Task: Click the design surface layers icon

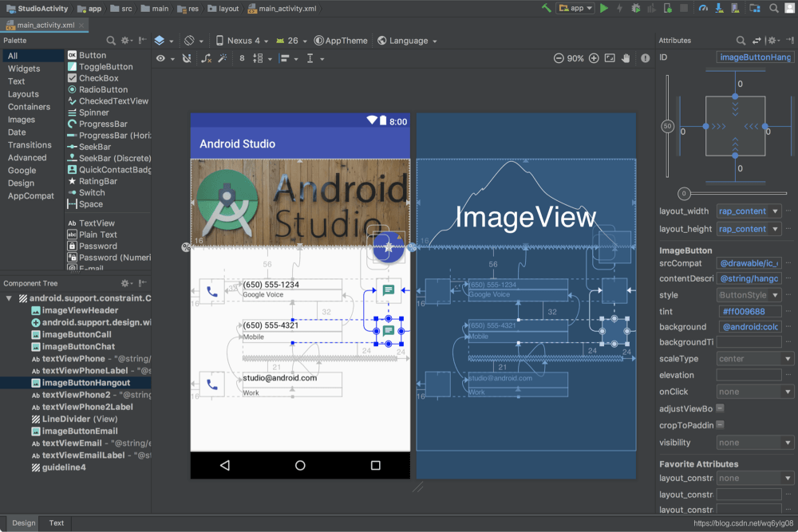Action: coord(160,40)
